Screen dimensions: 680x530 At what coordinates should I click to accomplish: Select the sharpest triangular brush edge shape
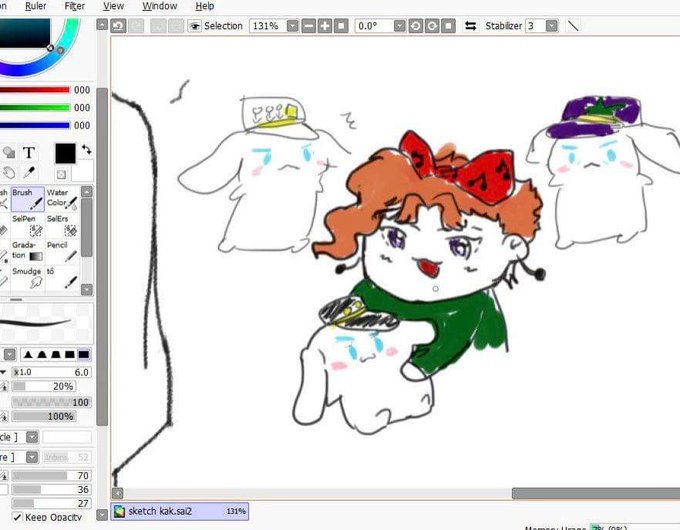pyautogui.click(x=28, y=354)
